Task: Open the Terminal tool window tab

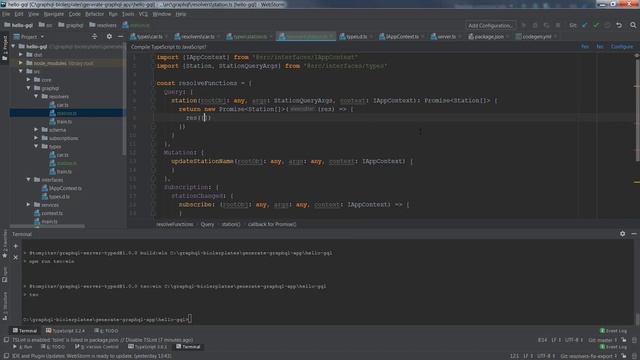Action: (x=24, y=331)
